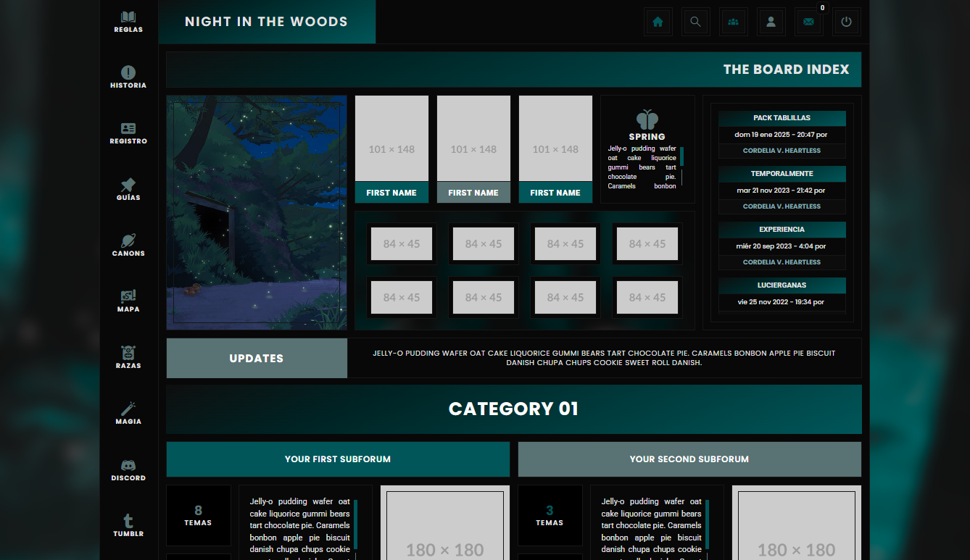
Task: Open the Historia exclamation icon
Action: (128, 72)
